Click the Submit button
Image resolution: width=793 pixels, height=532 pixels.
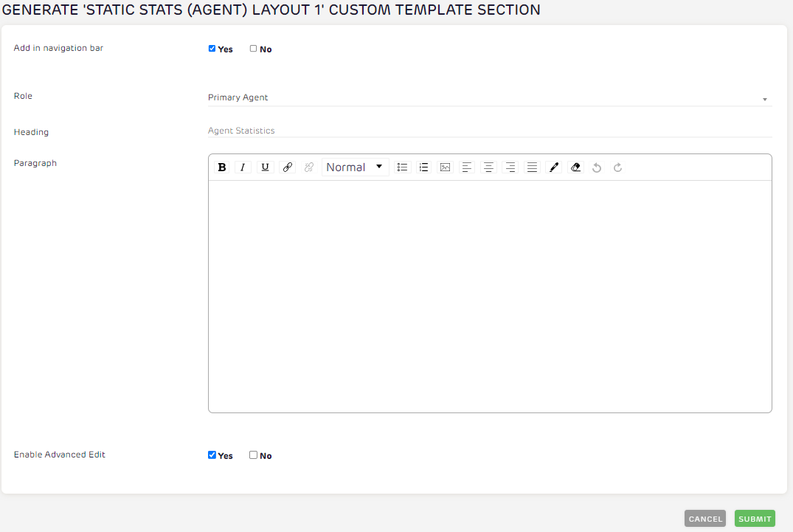[755, 518]
